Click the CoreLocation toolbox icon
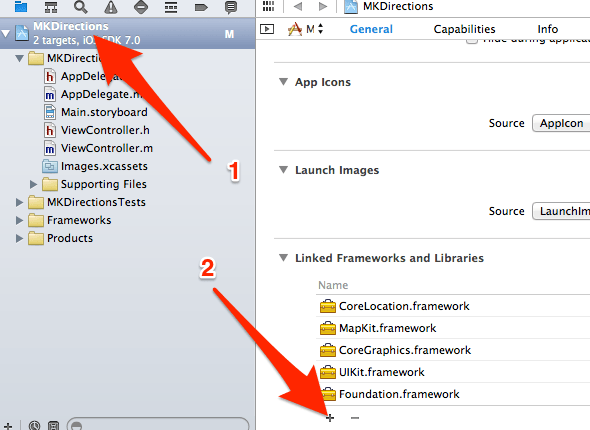 click(x=328, y=306)
